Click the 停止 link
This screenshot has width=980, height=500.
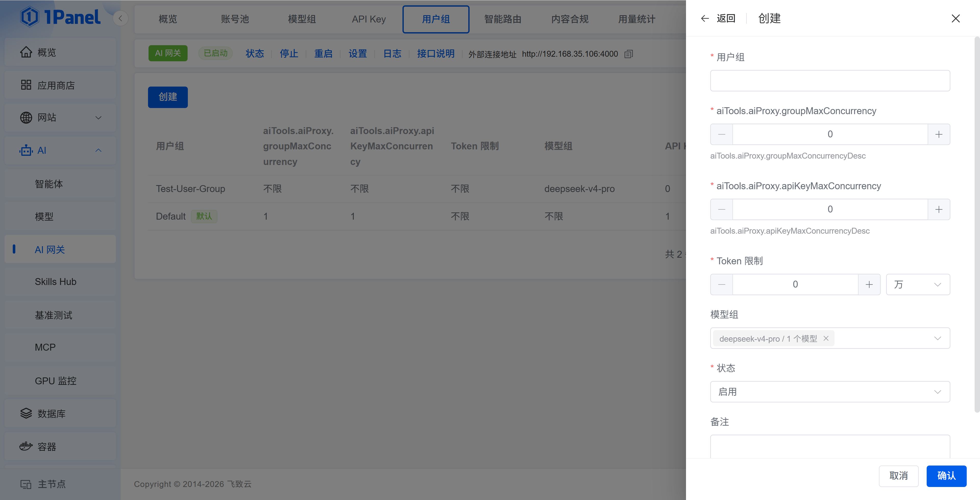click(289, 54)
